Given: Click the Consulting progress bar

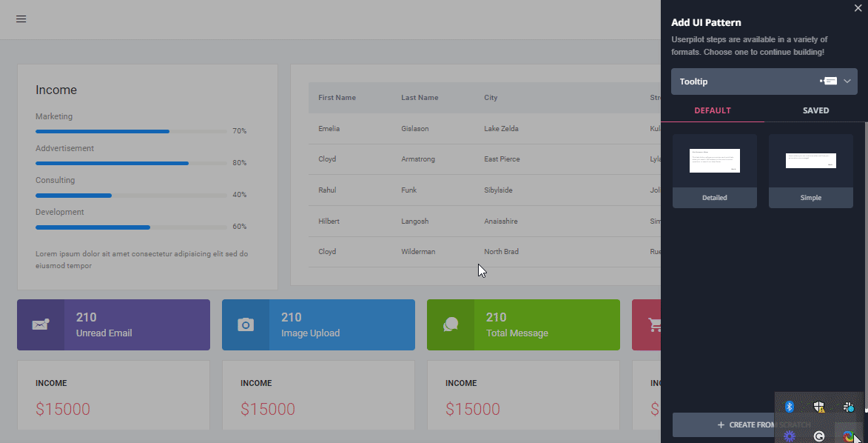Looking at the screenshot, I should (x=131, y=195).
